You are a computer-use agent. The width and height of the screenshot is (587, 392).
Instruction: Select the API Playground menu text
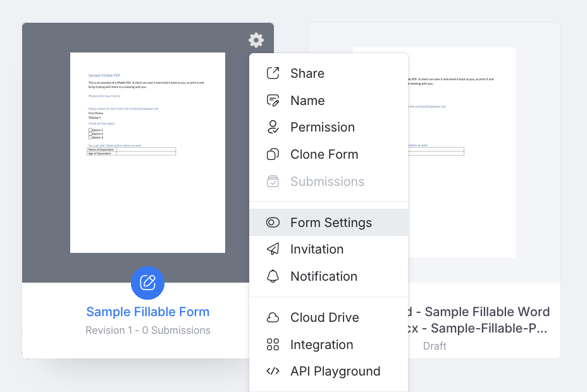335,371
